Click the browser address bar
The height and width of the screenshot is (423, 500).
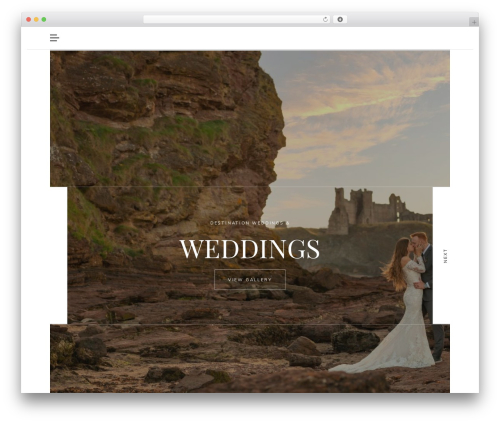[x=237, y=19]
